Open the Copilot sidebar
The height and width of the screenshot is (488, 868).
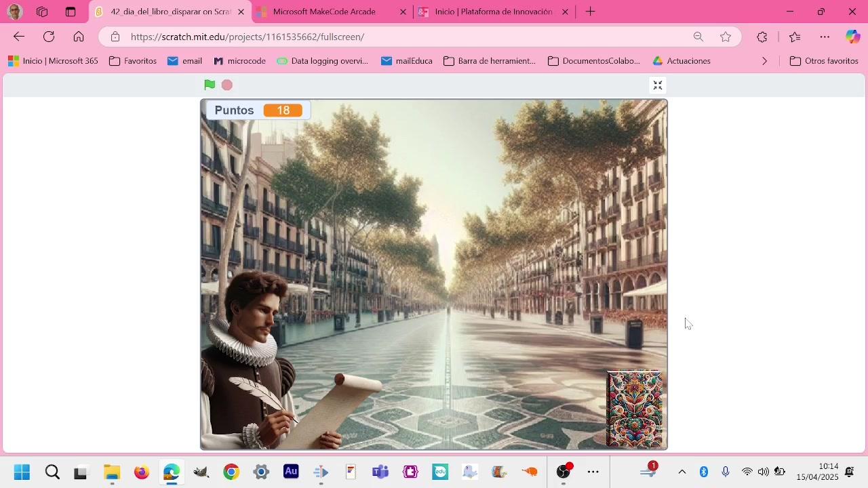[852, 37]
